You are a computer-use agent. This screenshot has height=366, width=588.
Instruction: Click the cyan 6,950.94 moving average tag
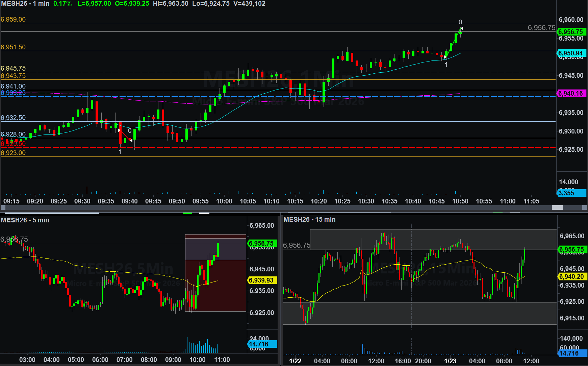point(571,53)
